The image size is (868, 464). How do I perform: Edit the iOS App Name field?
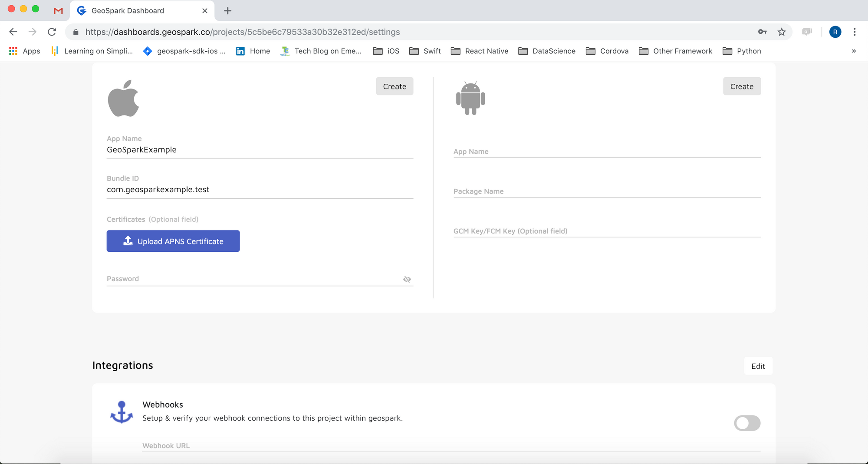260,150
